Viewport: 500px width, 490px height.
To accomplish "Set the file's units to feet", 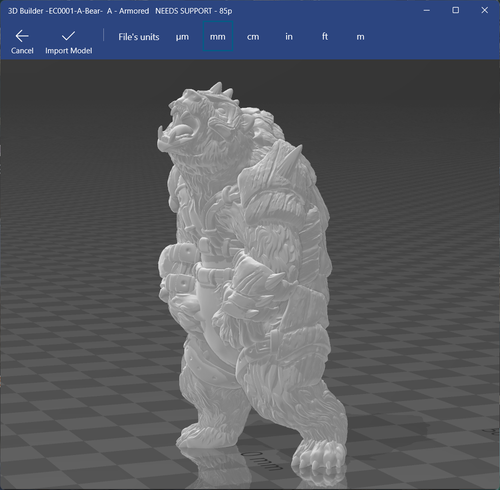I will [325, 36].
